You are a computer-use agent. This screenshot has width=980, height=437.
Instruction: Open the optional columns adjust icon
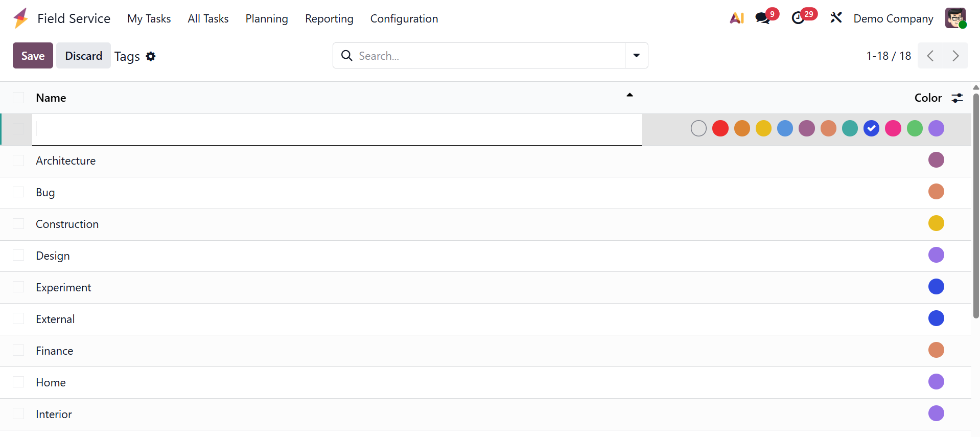(x=957, y=98)
